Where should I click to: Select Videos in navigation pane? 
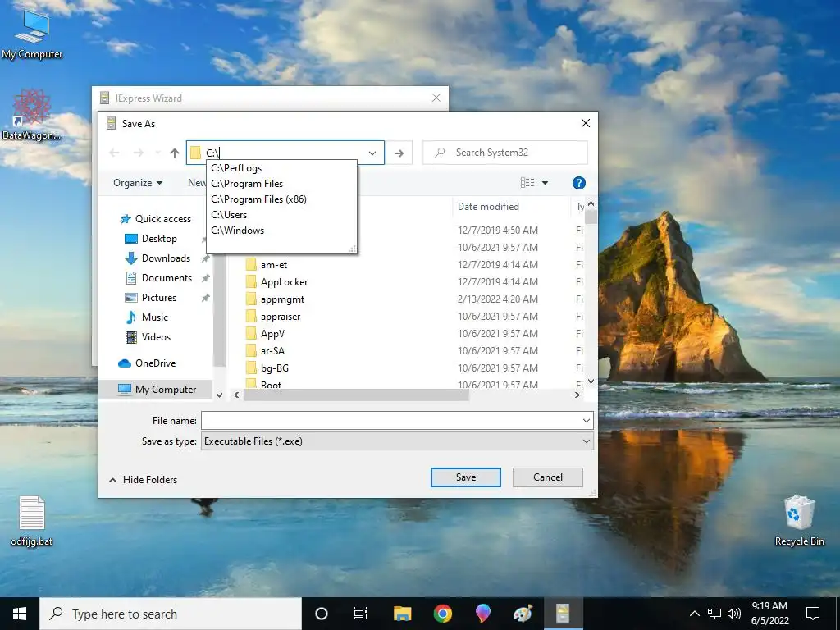tap(148, 337)
